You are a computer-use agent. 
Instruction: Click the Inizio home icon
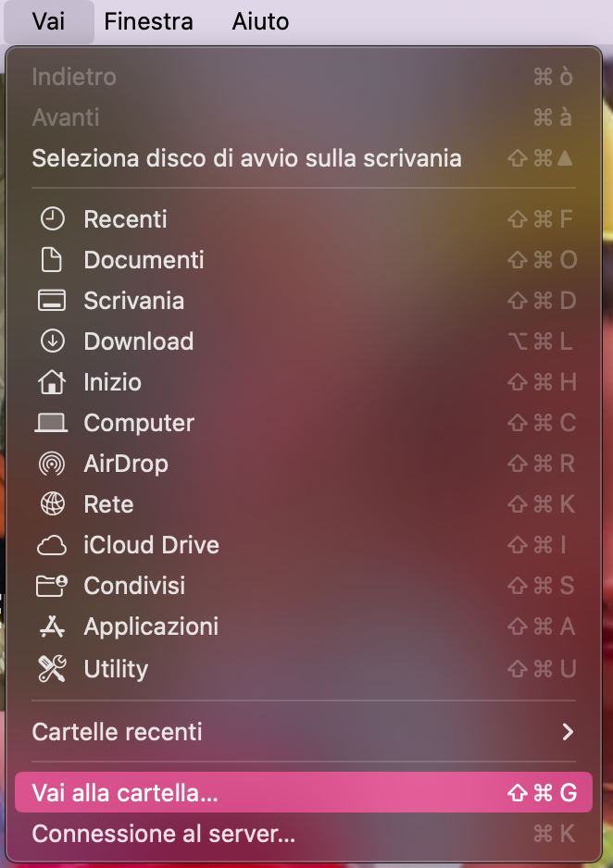click(52, 382)
